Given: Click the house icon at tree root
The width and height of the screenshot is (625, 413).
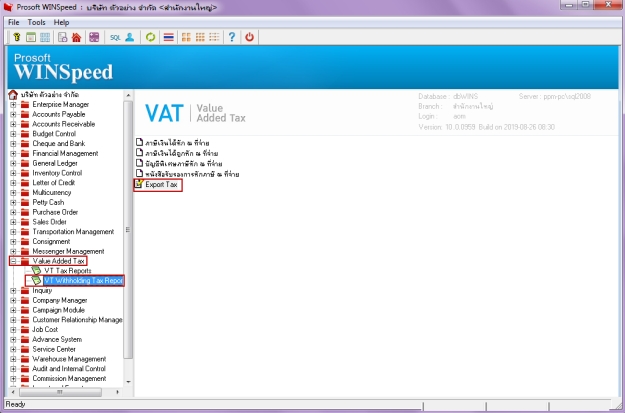Looking at the screenshot, I should pyautogui.click(x=13, y=94).
